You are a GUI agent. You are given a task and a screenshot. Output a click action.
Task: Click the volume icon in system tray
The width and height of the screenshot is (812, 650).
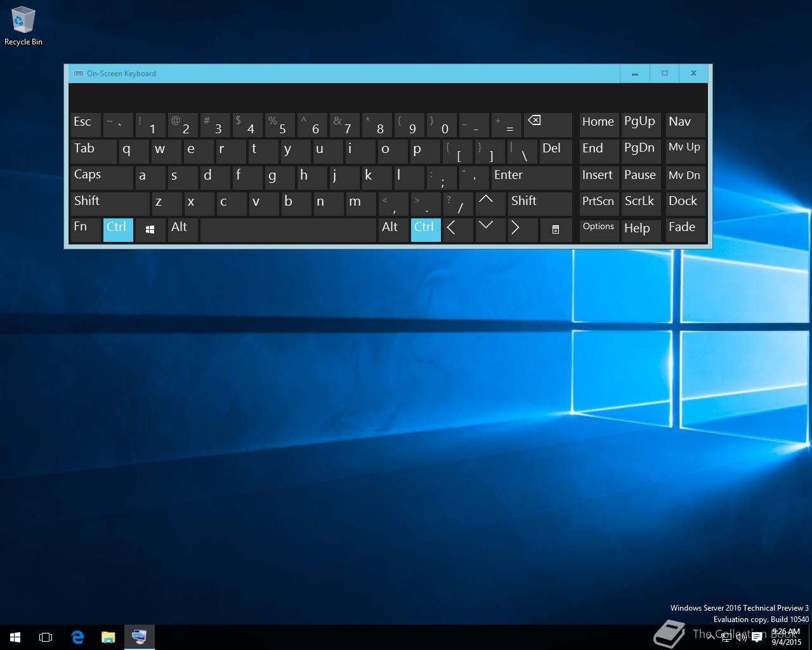pyautogui.click(x=740, y=637)
